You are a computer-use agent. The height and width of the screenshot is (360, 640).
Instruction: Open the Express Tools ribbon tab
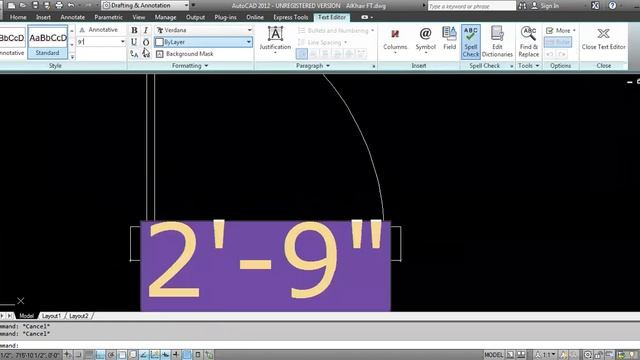(x=291, y=17)
